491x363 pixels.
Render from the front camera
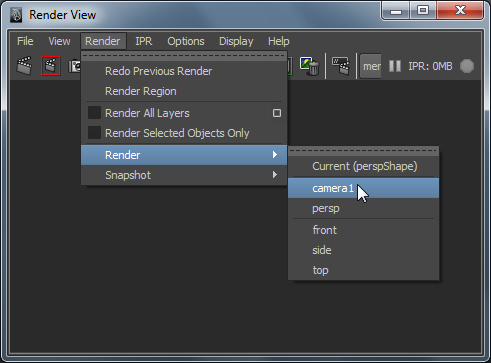coord(363,230)
